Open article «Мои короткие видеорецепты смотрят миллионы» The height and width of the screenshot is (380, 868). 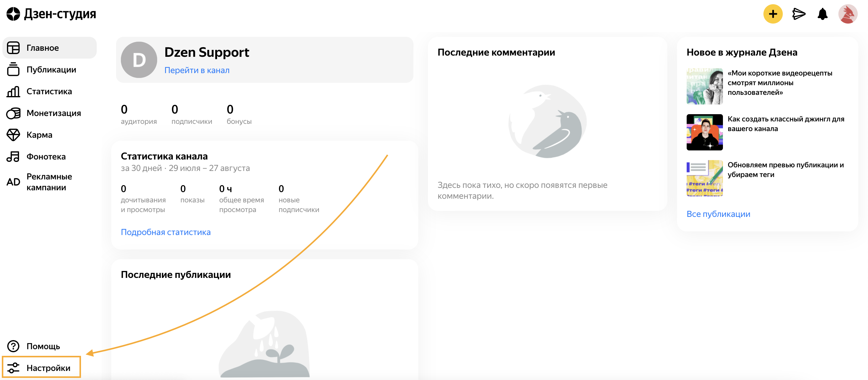[x=779, y=82]
